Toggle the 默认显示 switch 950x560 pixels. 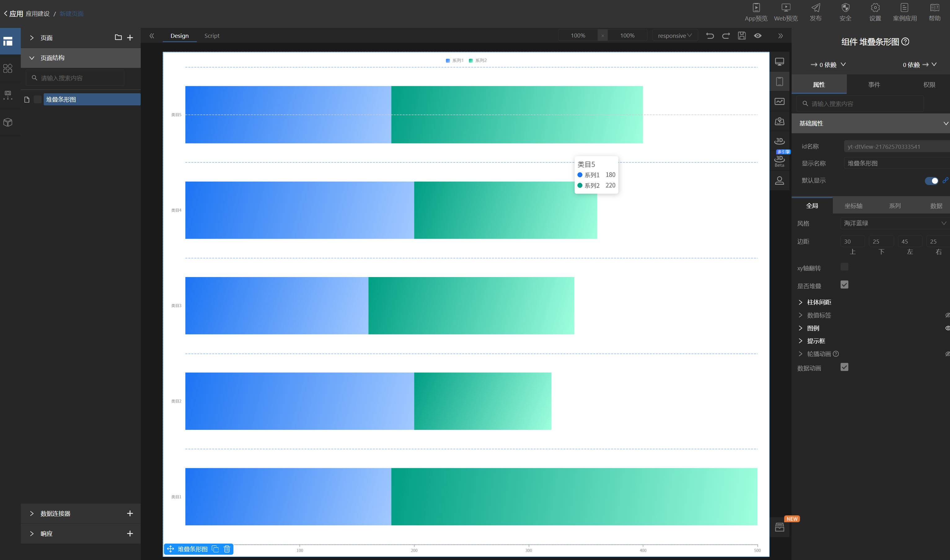click(931, 181)
